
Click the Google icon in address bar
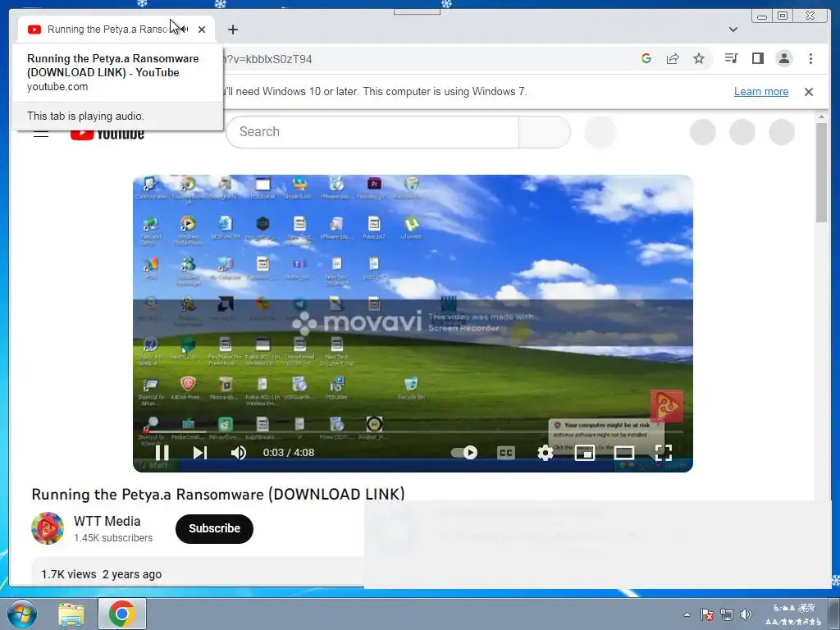click(x=646, y=58)
